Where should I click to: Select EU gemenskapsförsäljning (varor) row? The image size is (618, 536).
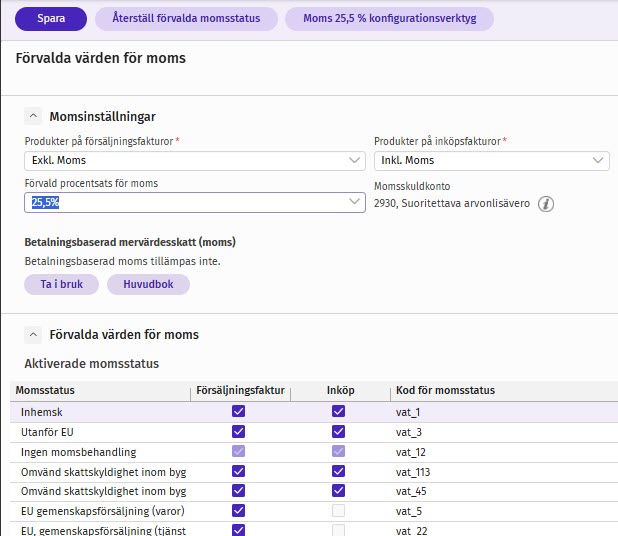tap(314, 511)
